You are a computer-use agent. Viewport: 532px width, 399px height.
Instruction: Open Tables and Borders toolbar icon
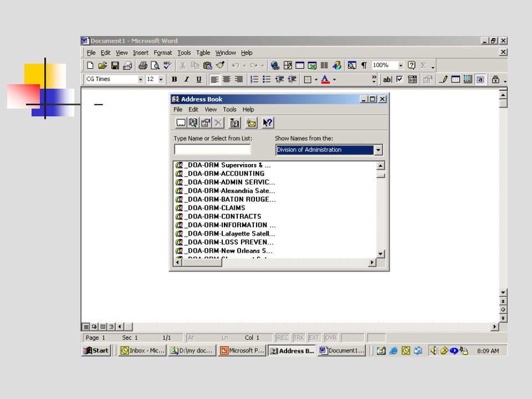pyautogui.click(x=288, y=65)
